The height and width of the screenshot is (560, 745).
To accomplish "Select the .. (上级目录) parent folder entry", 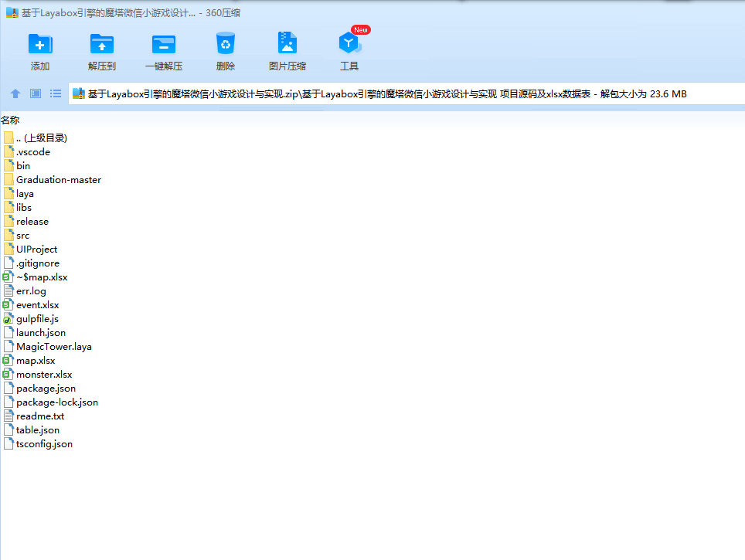I will point(35,137).
